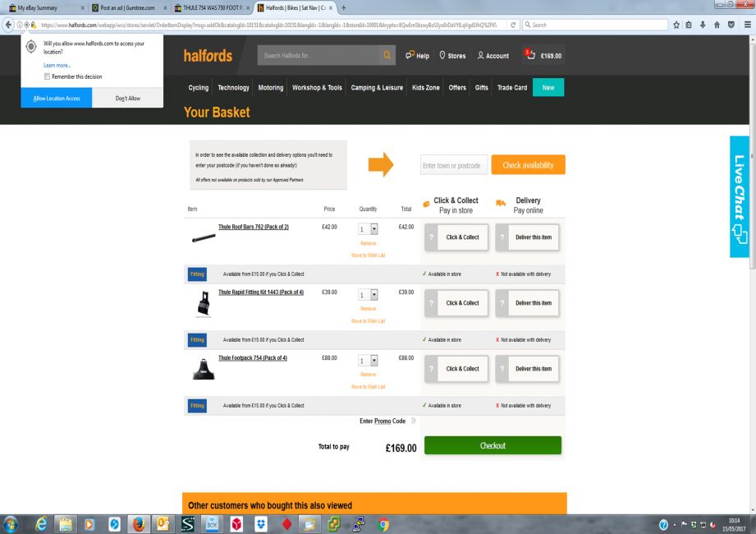
Task: Open the Technology menu
Action: click(233, 87)
